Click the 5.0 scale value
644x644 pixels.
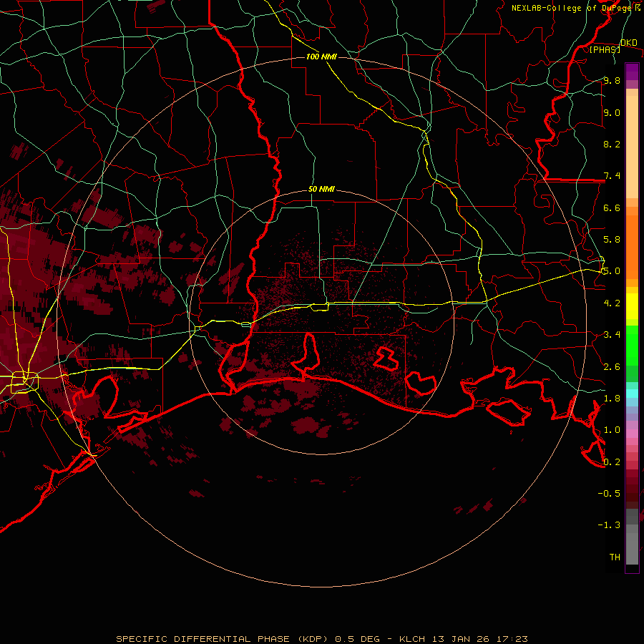coord(612,271)
